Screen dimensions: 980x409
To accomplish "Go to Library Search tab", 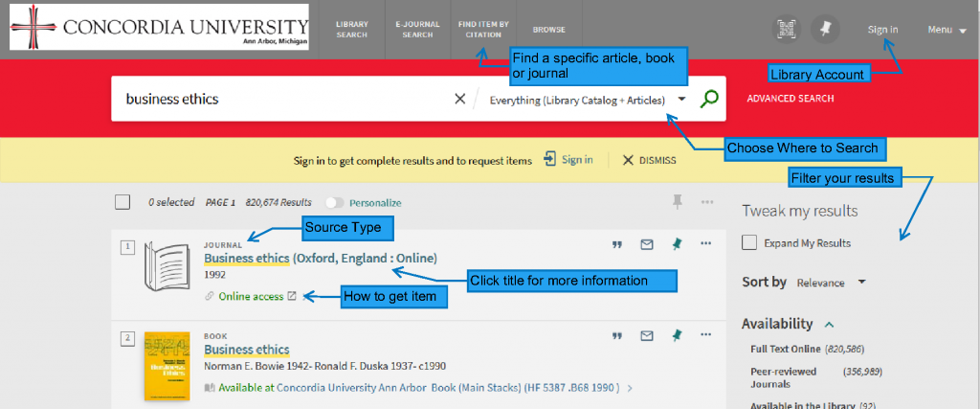I will [x=352, y=30].
